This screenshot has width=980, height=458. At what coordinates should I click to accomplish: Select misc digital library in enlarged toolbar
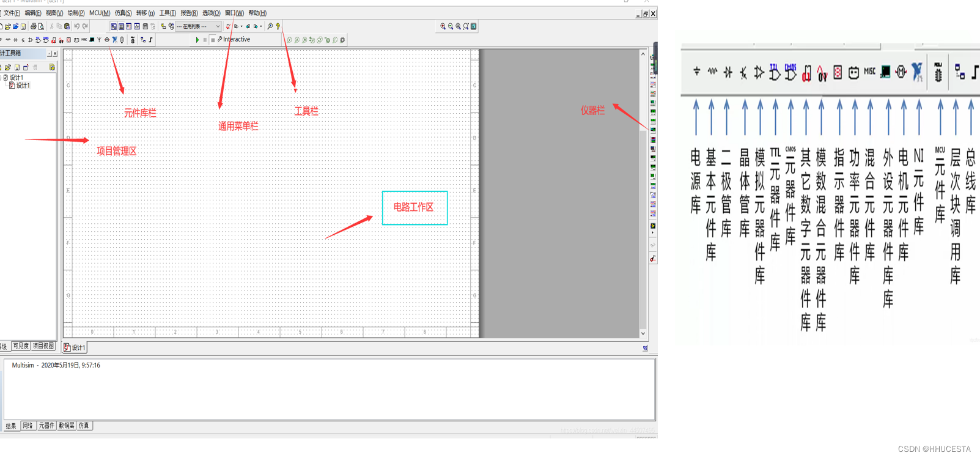[x=806, y=73]
